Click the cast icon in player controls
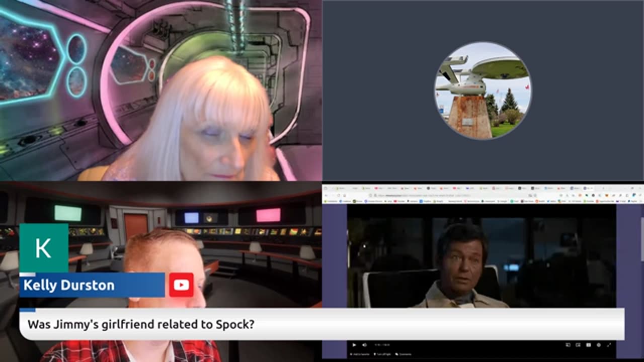The image size is (644, 362). pos(568,345)
